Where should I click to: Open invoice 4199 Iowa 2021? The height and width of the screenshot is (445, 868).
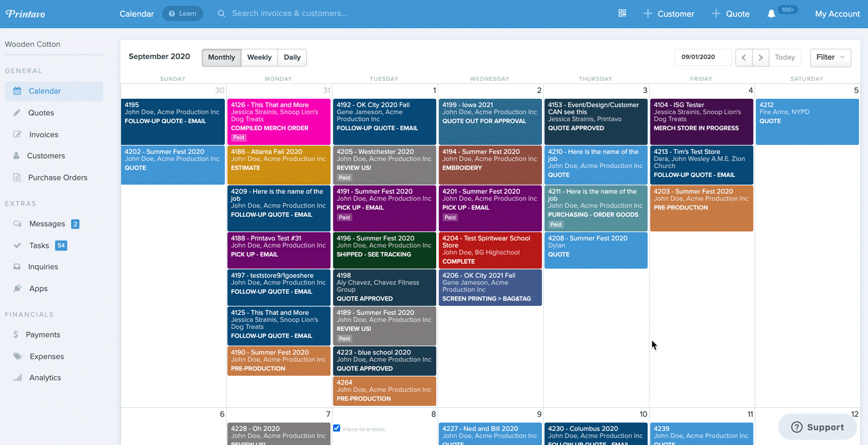pos(490,122)
